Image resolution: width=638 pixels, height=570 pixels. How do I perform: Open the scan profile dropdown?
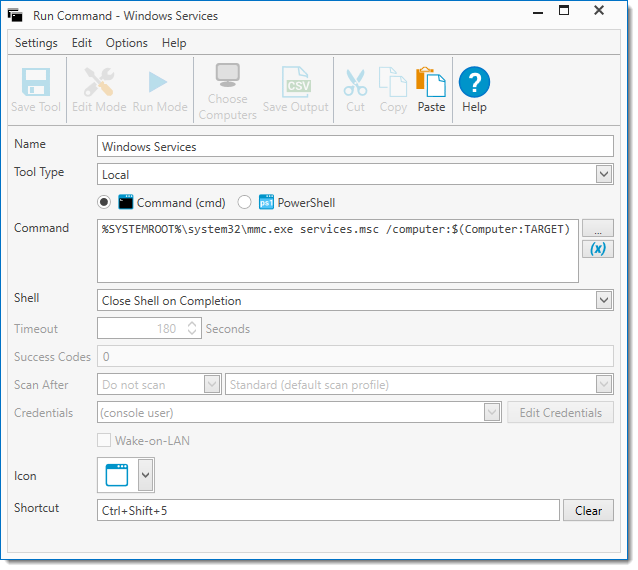(604, 384)
